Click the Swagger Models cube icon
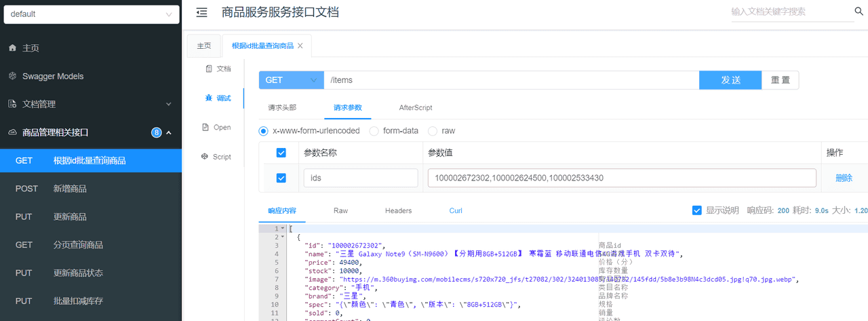Viewport: 868px width, 321px height. (x=12, y=76)
